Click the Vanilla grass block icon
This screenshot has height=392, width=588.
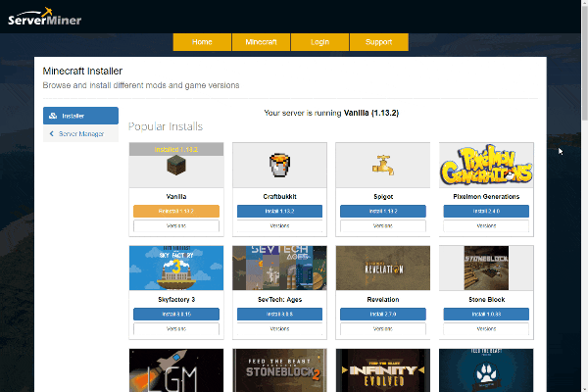tap(176, 166)
